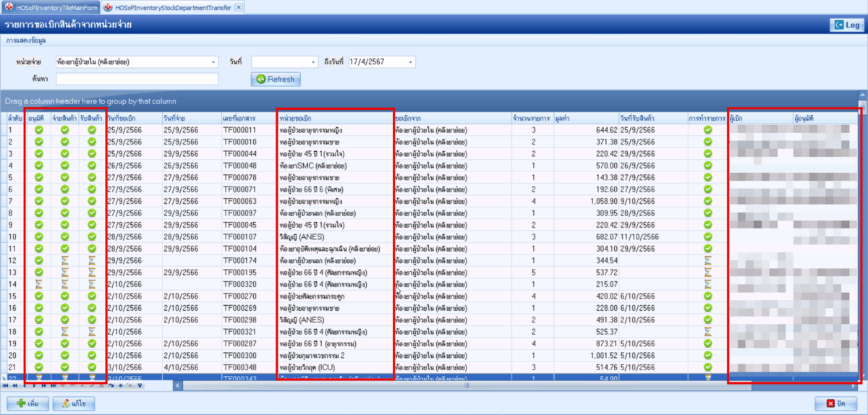
Task: Sort by the หน่วยขอเบิก column header
Action: [x=335, y=117]
